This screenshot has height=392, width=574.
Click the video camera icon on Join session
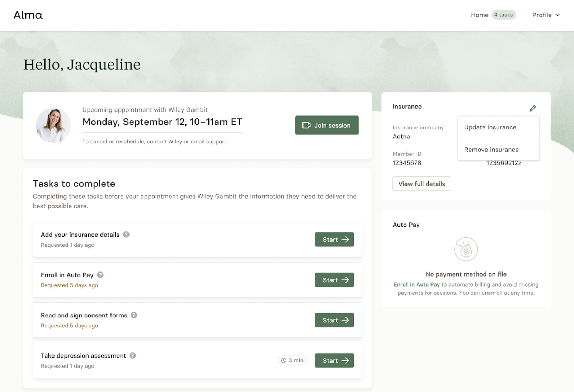(x=307, y=125)
